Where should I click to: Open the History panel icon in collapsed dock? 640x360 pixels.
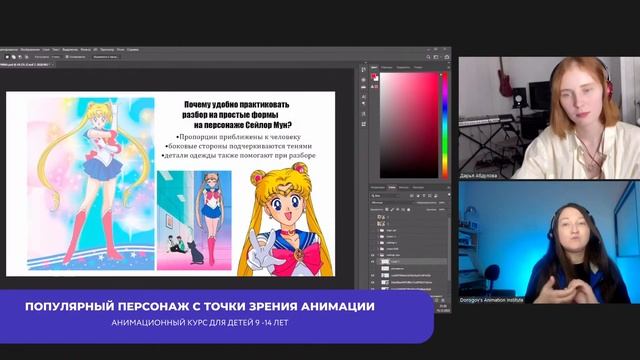point(364,69)
